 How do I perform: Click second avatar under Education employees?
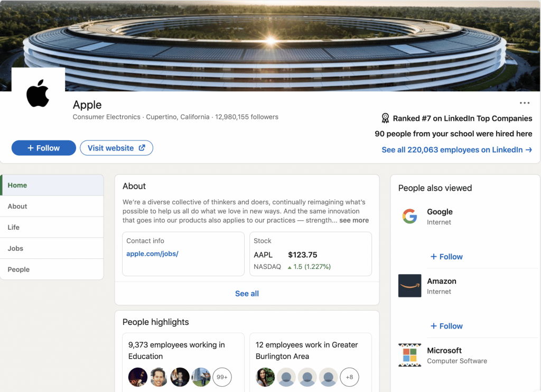click(158, 377)
